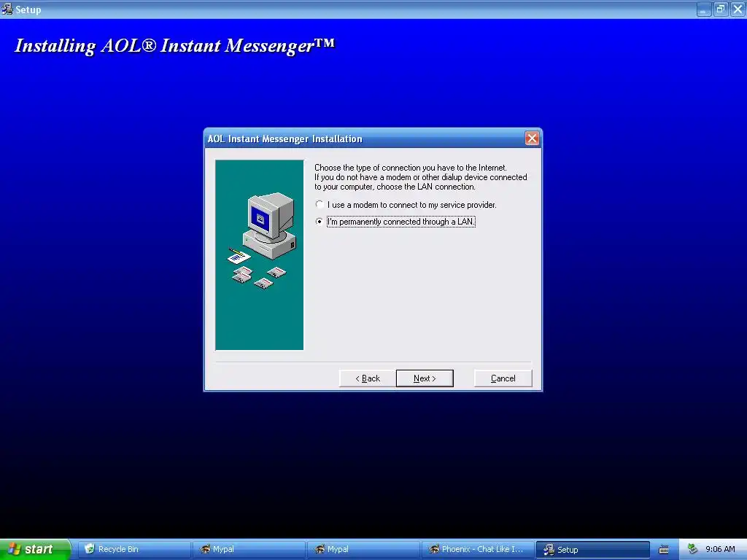The height and width of the screenshot is (560, 747).
Task: Click the Setup window title bar icon
Action: (x=7, y=9)
